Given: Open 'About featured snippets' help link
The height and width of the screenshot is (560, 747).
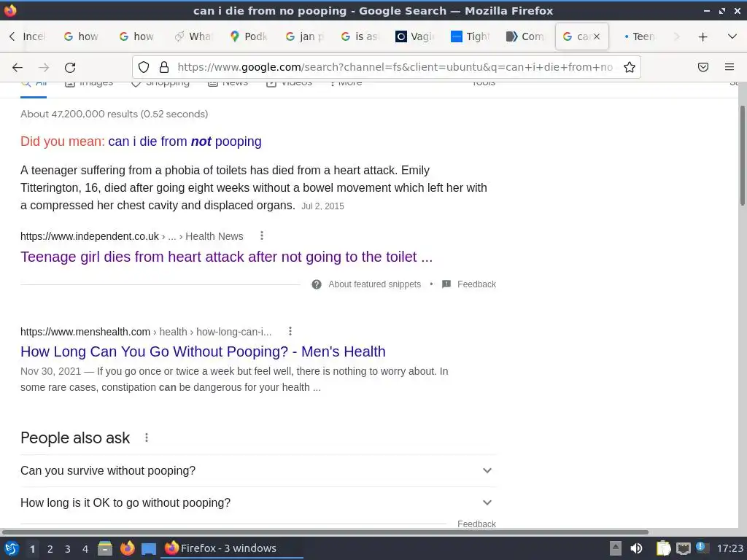Looking at the screenshot, I should coord(374,284).
